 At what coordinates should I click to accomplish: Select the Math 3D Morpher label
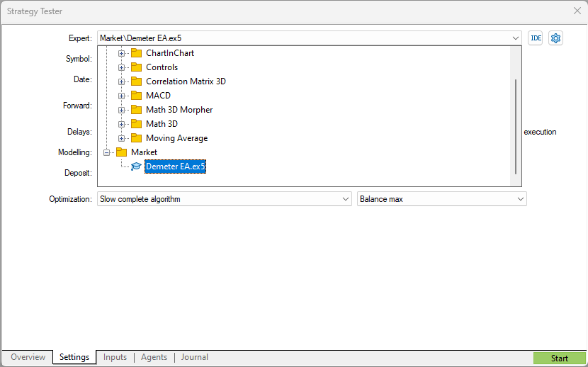pyautogui.click(x=179, y=110)
